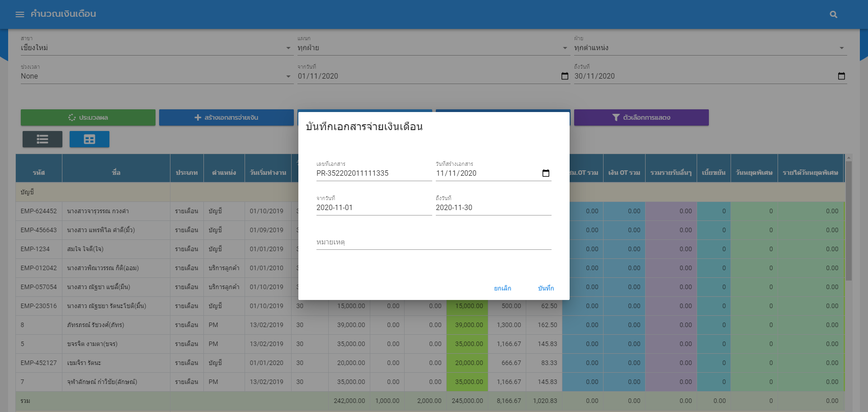Expand the ฝ่าย ทุกตำแหน่ง dropdown
Screen dimensions: 868x412
pos(710,48)
